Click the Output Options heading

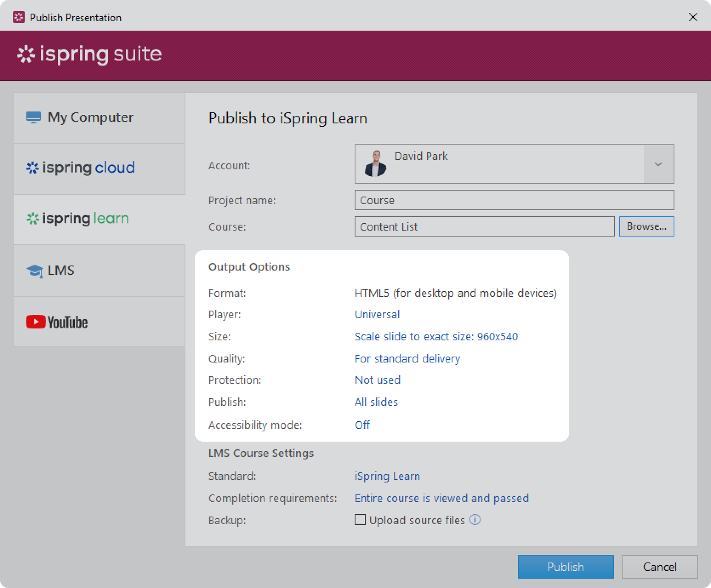click(249, 267)
